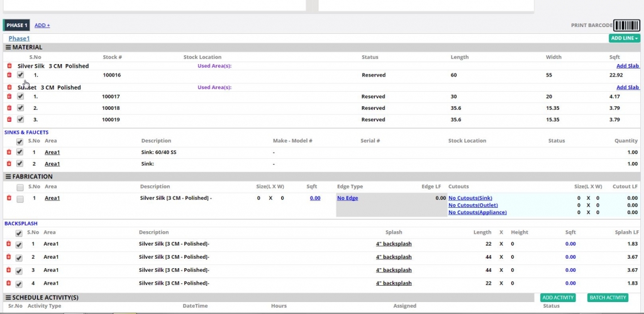This screenshot has width=644, height=314.
Task: Delete the Sunset 3 CM Polished material group
Action: click(x=9, y=87)
